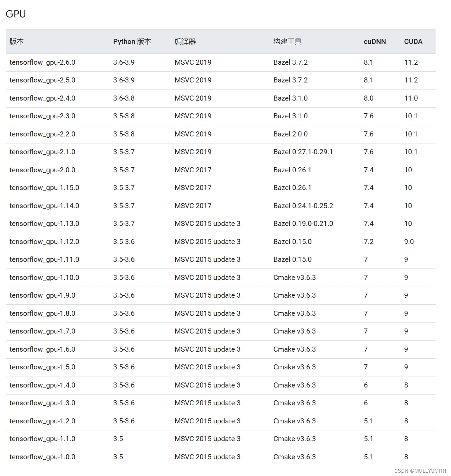The image size is (451, 476).
Task: Click the Bazel 2.0.0 cell
Action: 290,134
